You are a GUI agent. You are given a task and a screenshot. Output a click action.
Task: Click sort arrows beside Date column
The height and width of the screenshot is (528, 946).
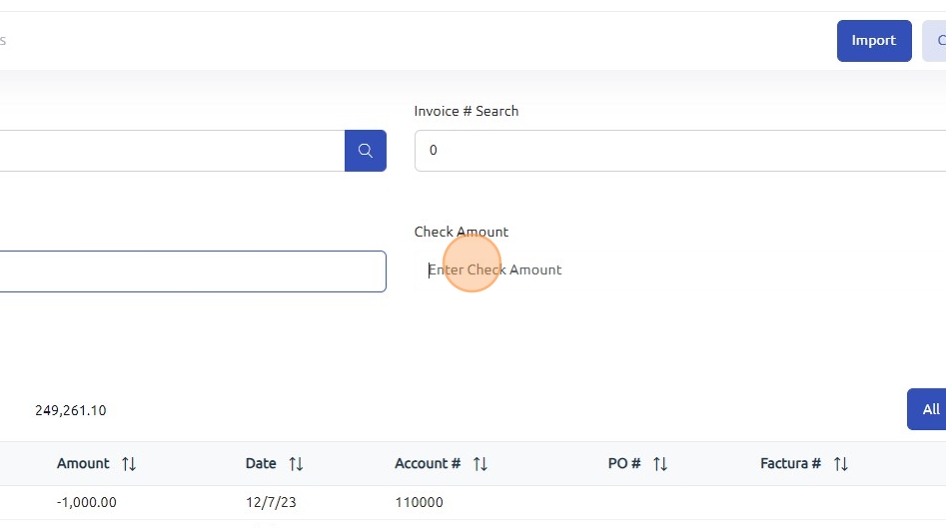296,464
